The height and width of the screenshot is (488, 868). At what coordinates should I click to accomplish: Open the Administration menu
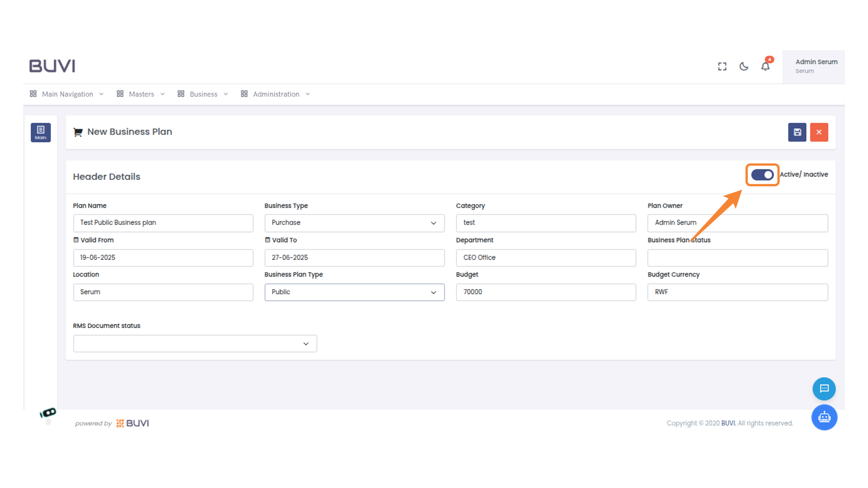click(276, 94)
